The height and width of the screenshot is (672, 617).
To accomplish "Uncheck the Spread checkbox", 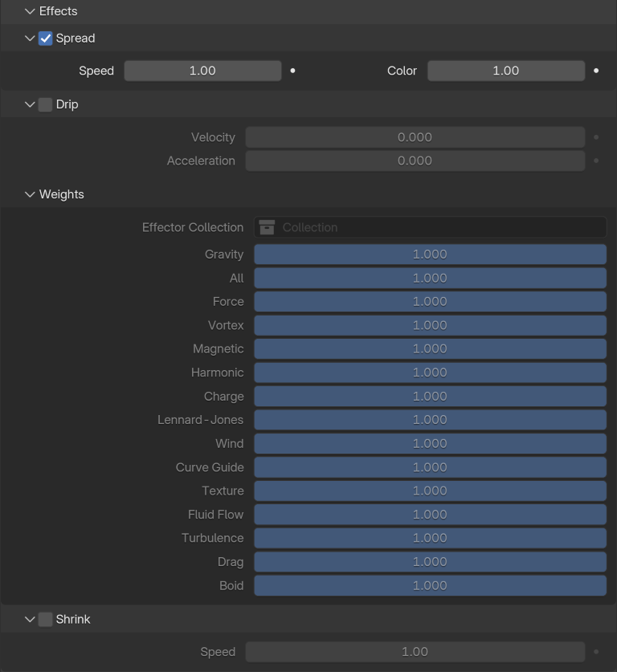I will click(46, 39).
